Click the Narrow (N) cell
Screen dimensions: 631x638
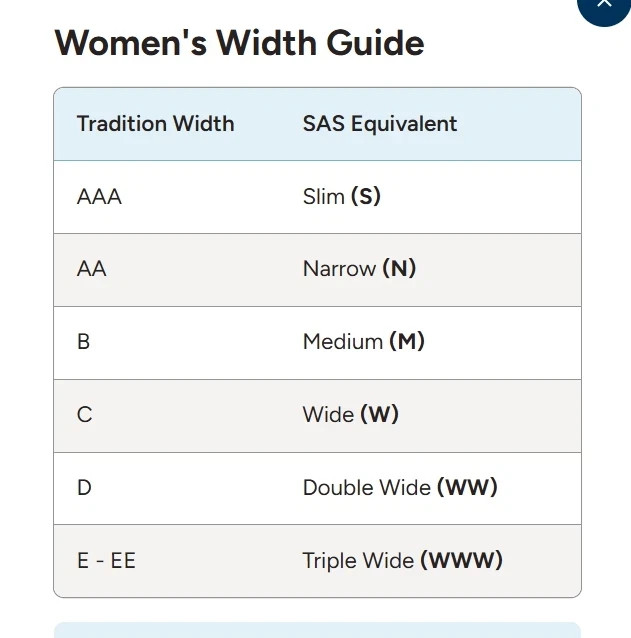[x=359, y=269]
